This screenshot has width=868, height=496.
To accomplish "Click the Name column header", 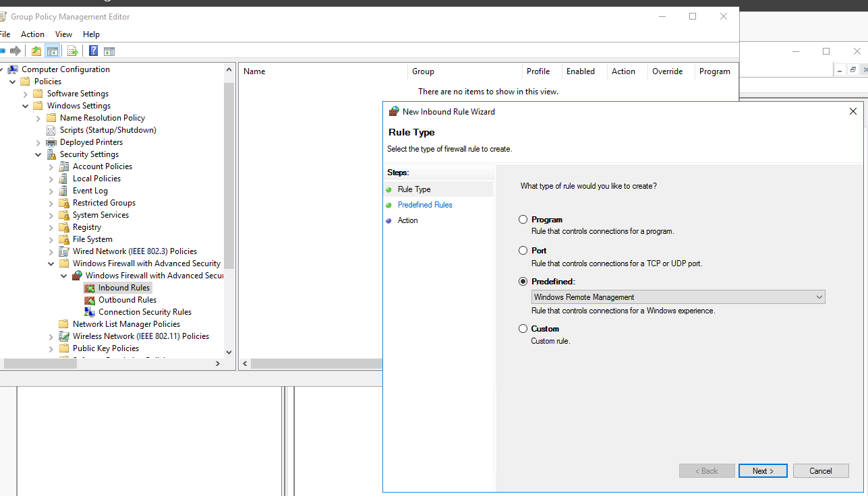I will pos(324,71).
